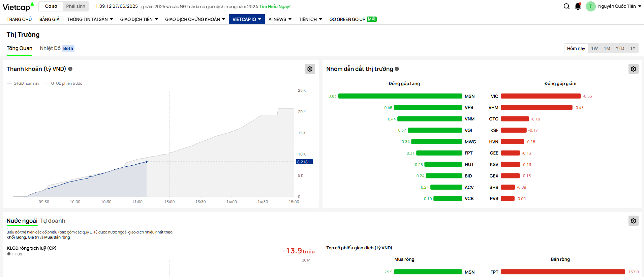
Task: Click FPT ticker in Đóng góp tăng
Action: (x=469, y=153)
